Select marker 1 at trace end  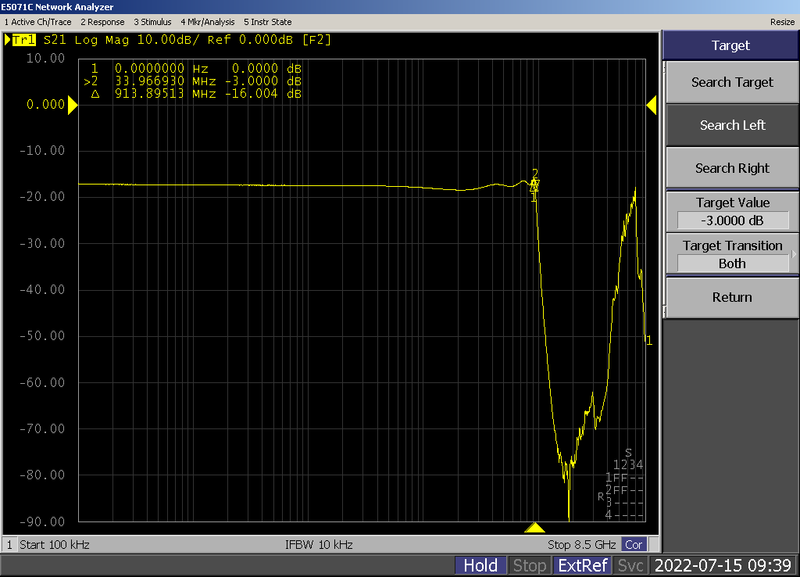coord(649,341)
